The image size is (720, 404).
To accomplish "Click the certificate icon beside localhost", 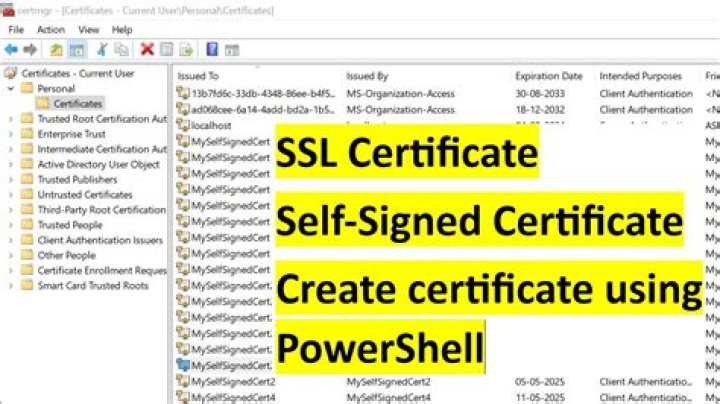I will pyautogui.click(x=183, y=125).
